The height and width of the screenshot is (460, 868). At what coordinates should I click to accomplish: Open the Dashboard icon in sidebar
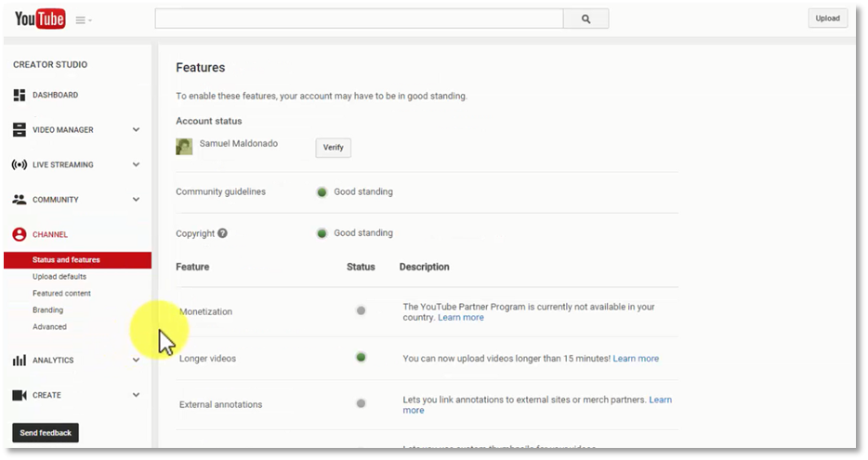[x=20, y=95]
